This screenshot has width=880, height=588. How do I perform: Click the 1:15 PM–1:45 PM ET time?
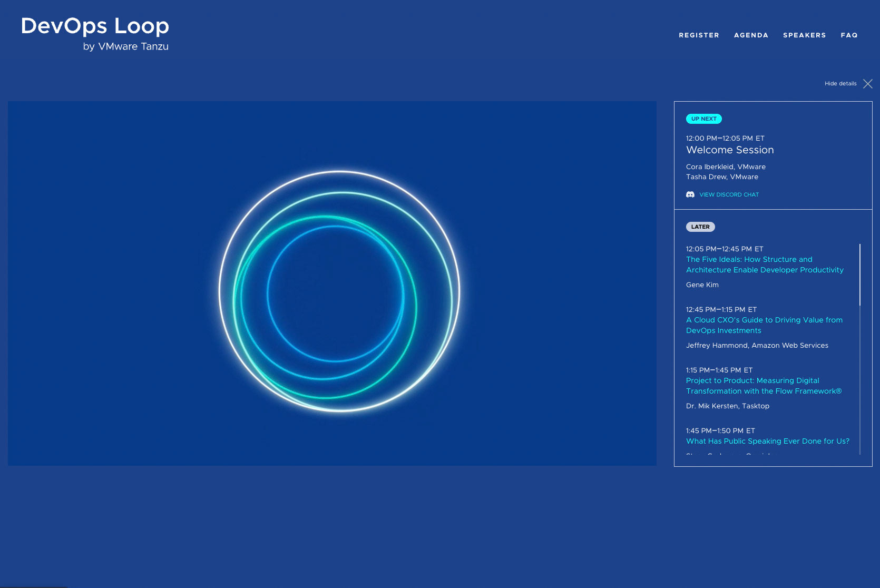pos(719,370)
